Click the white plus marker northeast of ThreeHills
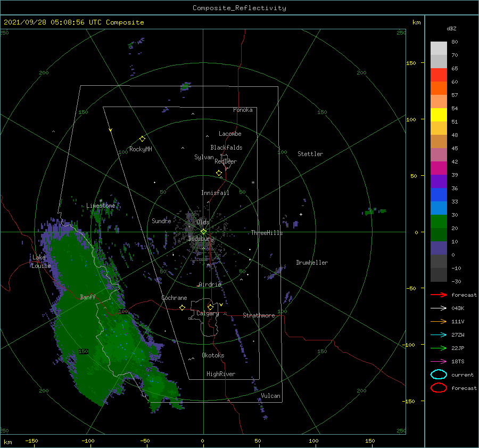This screenshot has width=479, height=448. (301, 214)
